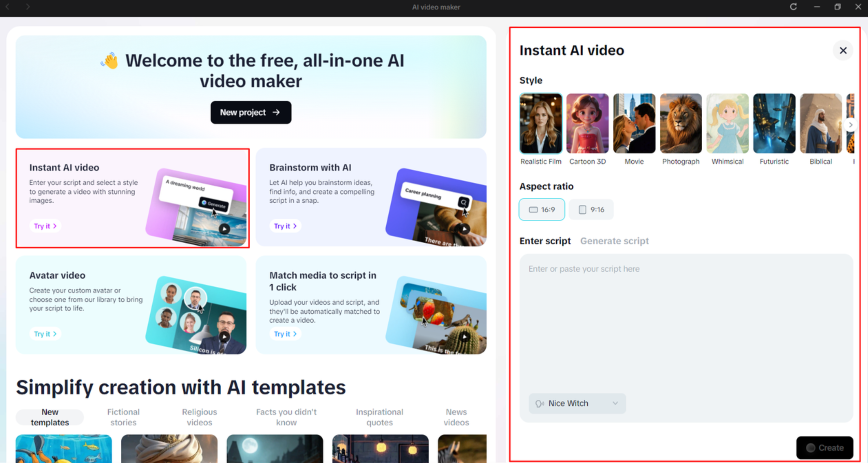This screenshot has height=463, width=868.
Task: Switch to 9:16 aspect ratio
Action: point(591,209)
